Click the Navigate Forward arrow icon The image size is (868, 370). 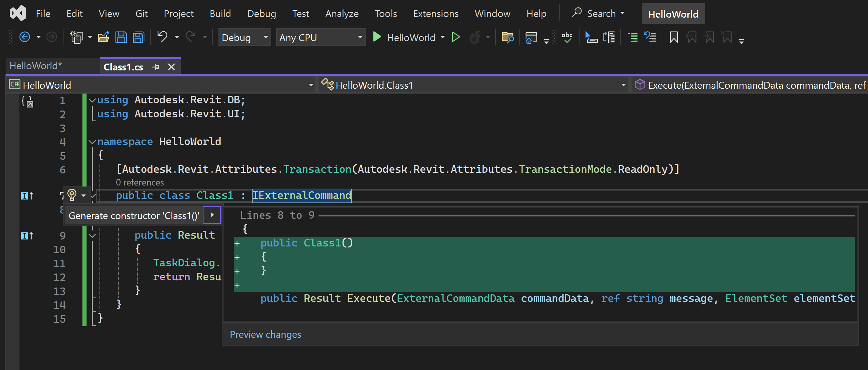click(x=51, y=37)
